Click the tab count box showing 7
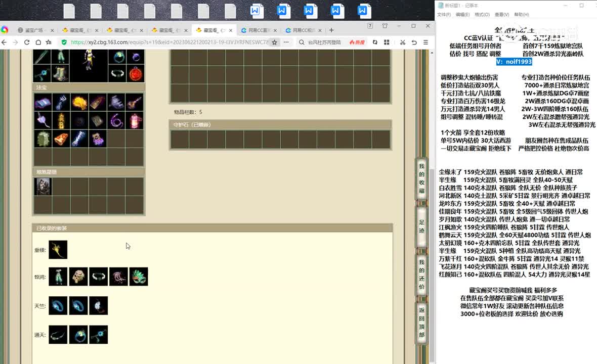 click(x=370, y=26)
